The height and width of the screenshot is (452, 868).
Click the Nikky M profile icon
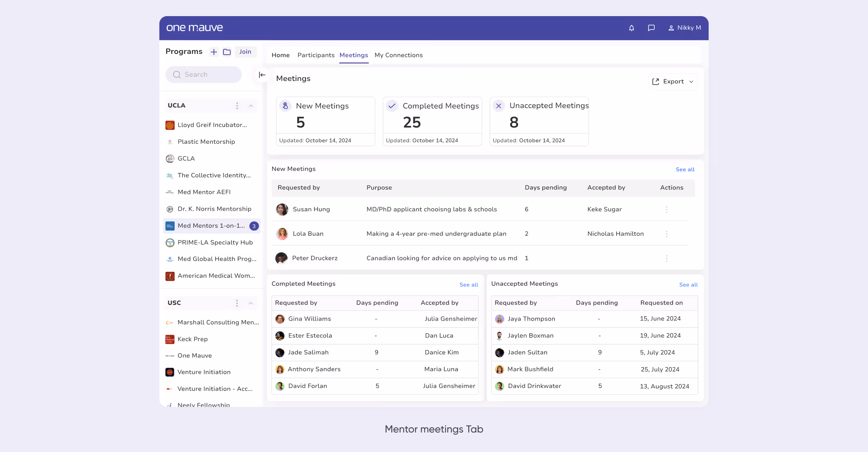coord(671,28)
